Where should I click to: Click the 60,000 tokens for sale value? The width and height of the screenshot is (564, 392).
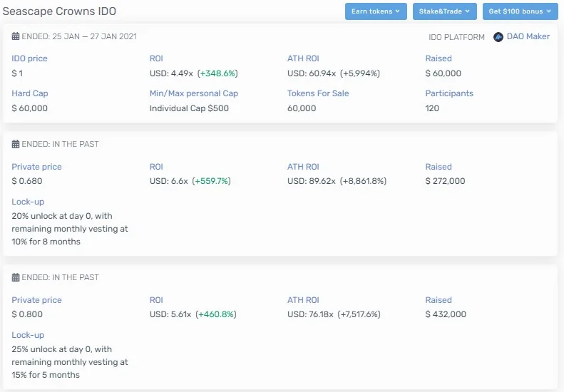coord(302,108)
